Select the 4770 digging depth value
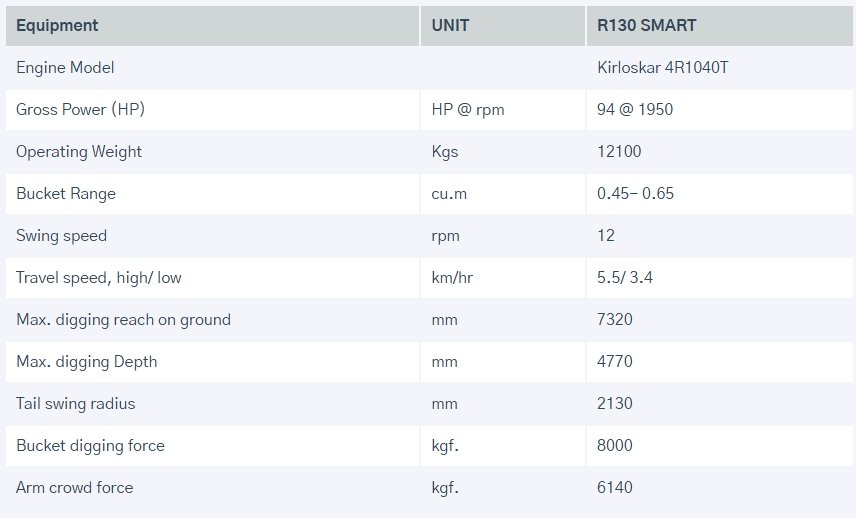Screen dimensions: 856x518 [615, 362]
